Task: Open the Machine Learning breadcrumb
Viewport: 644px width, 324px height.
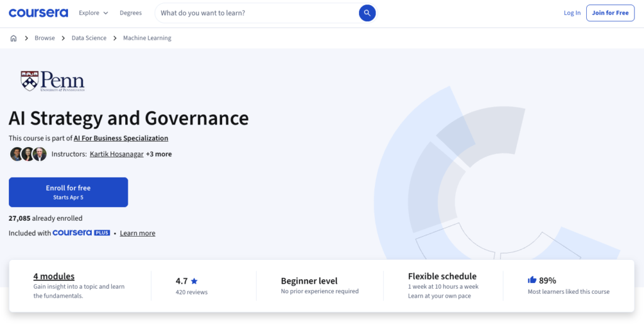Action: pos(147,38)
